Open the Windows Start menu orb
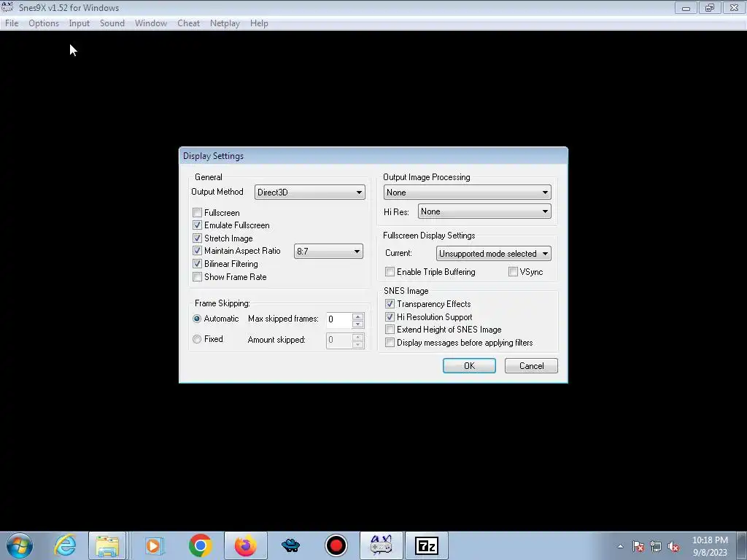The height and width of the screenshot is (560, 747). point(20,545)
